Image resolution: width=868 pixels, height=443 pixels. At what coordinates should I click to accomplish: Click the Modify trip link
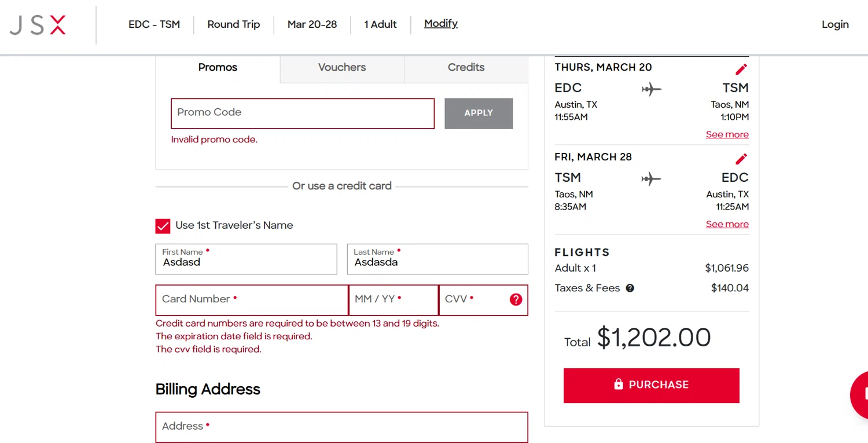point(440,24)
